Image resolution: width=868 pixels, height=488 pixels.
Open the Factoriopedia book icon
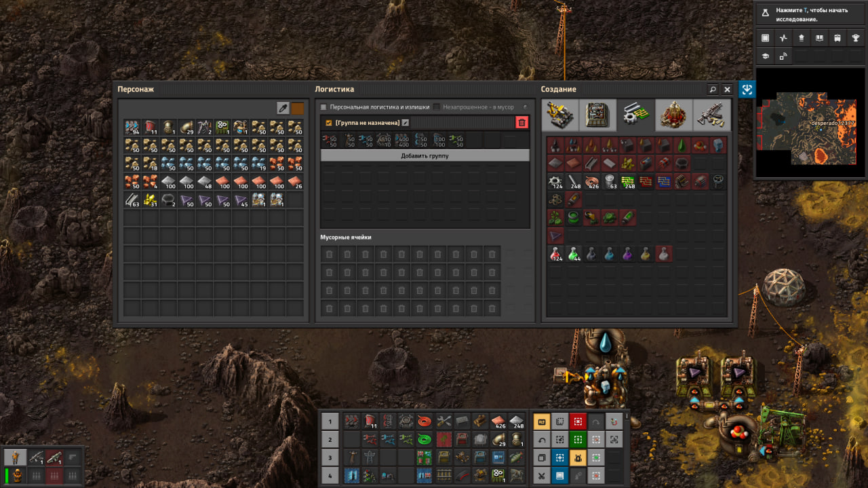820,38
